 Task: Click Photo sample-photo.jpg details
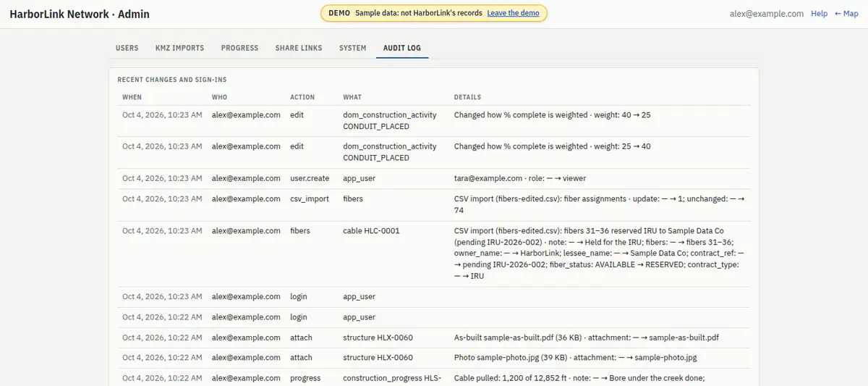coord(576,358)
